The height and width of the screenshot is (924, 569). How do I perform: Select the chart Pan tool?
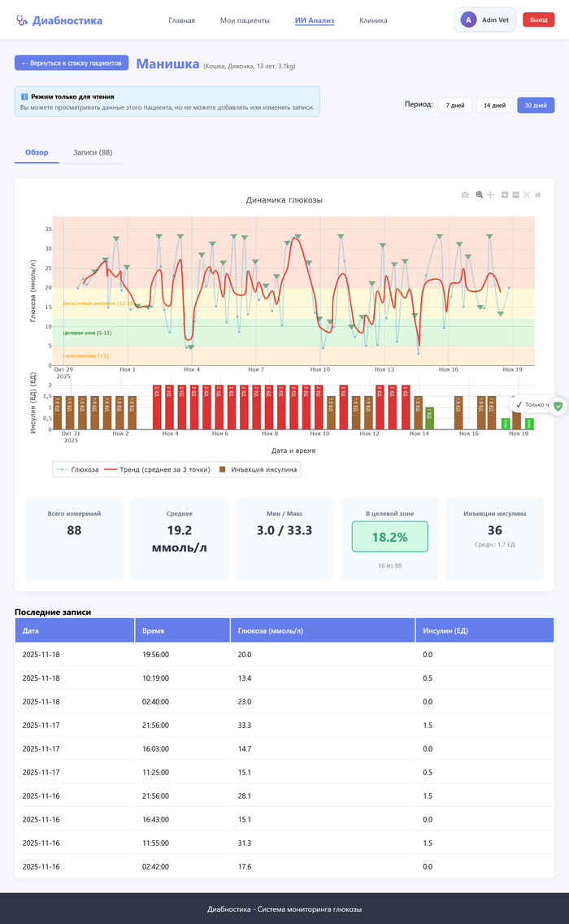[x=491, y=195]
